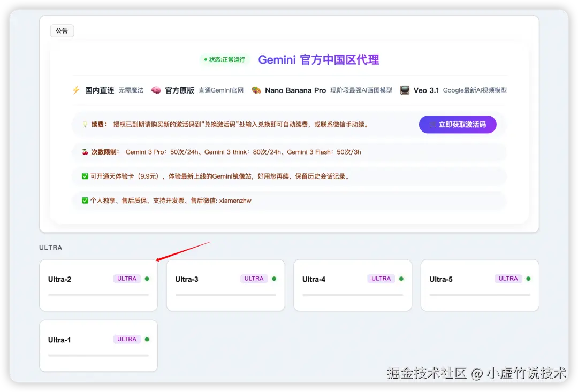Toggle the green dot in 状态:正常运行 badge
578x392 pixels.
tap(206, 60)
